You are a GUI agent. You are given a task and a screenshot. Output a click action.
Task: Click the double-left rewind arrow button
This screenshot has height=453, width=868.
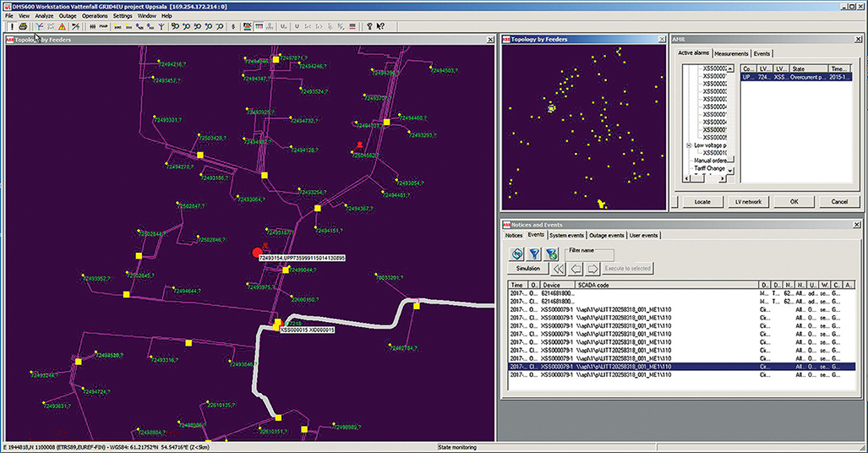pyautogui.click(x=558, y=269)
